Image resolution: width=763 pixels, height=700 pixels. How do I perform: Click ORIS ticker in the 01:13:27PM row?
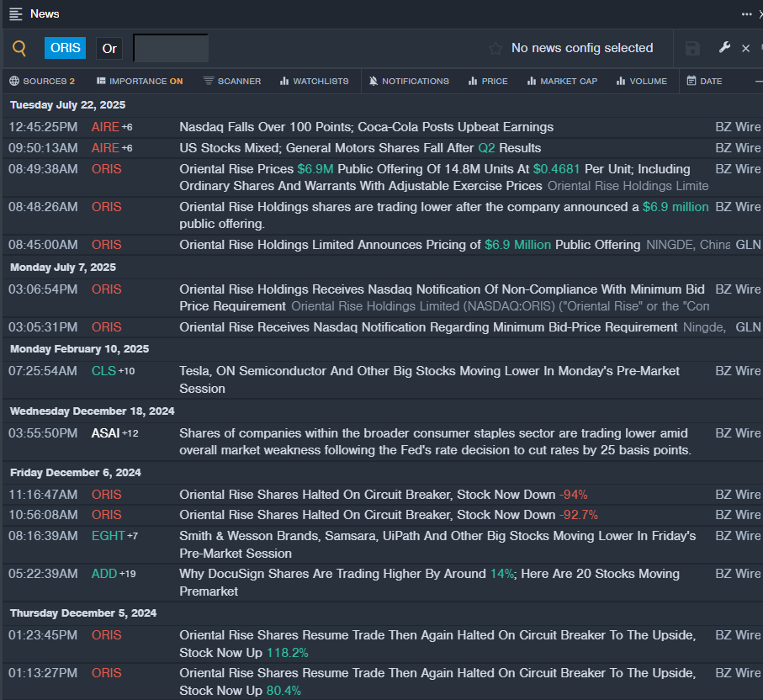click(x=107, y=673)
